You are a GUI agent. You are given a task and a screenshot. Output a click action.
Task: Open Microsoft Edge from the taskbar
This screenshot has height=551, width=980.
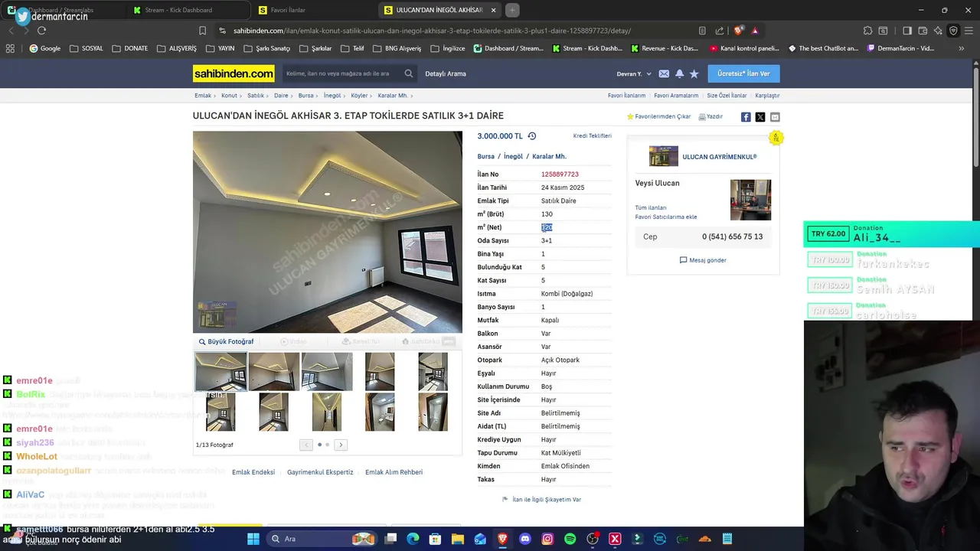pos(413,539)
